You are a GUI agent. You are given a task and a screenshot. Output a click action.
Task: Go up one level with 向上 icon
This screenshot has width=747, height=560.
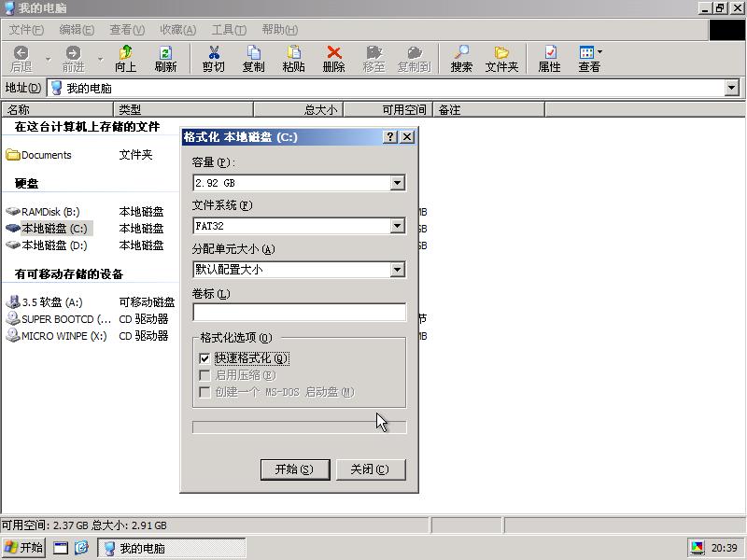tap(126, 52)
